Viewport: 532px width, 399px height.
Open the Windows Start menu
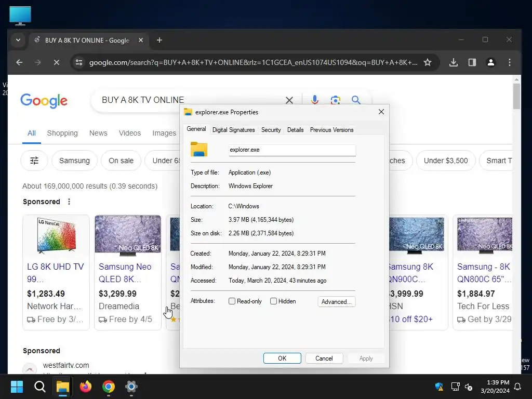coord(17,387)
